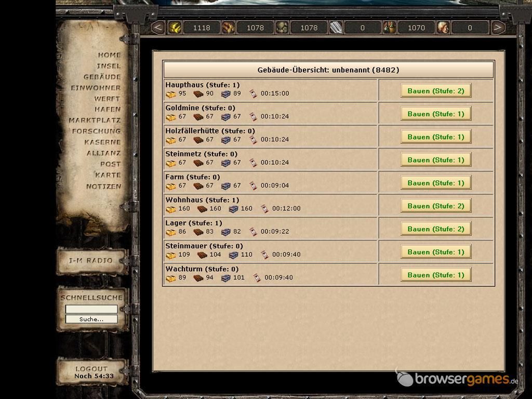Click the Schnellsuche text input field

pos(91,309)
